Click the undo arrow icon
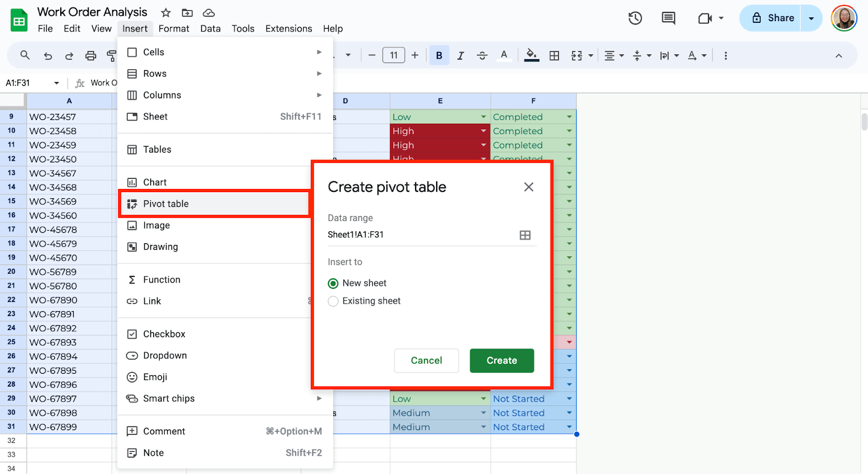868x474 pixels. tap(48, 55)
